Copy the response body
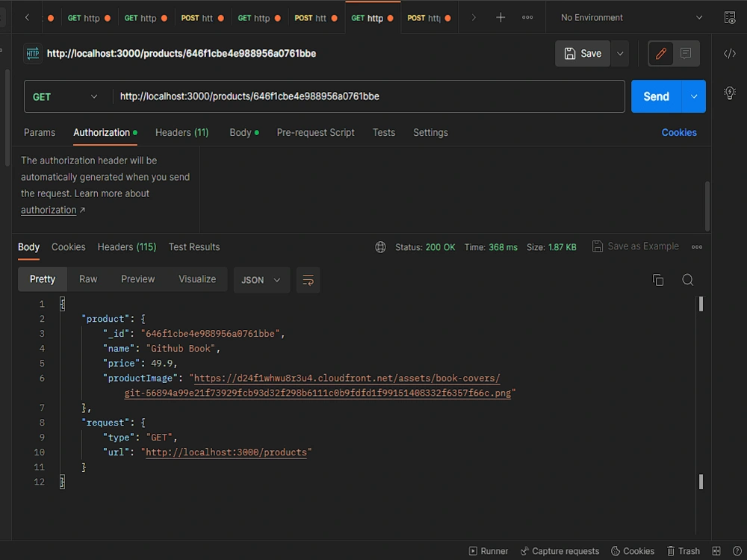Screen dimensions: 747x560 (658, 279)
